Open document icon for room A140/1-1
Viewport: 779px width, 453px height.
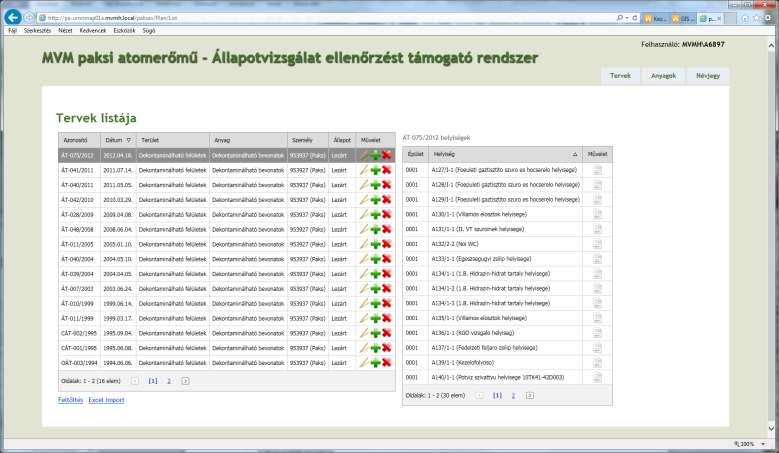click(x=597, y=378)
